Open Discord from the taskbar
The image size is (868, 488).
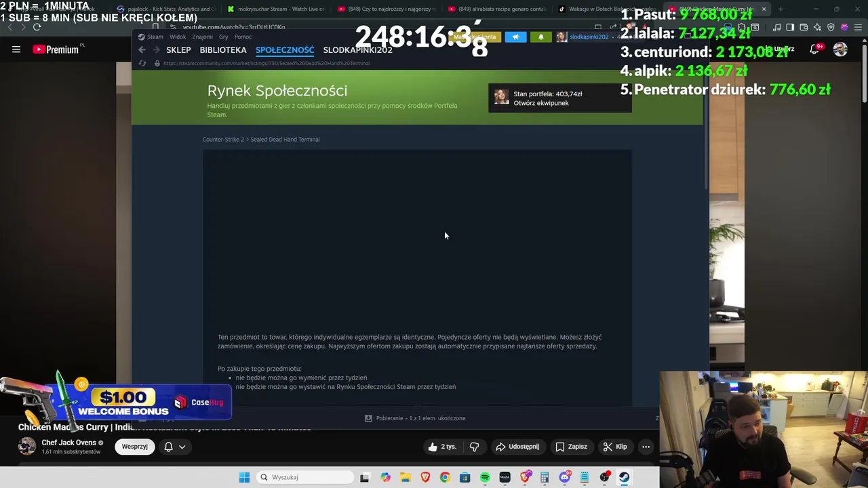(x=564, y=477)
